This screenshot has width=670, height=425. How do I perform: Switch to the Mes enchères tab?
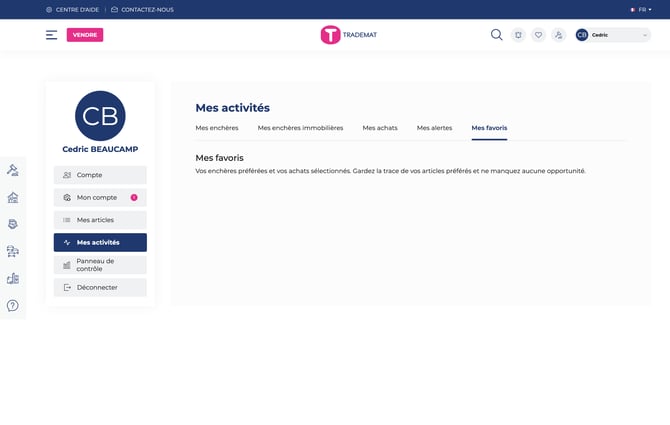click(x=217, y=128)
